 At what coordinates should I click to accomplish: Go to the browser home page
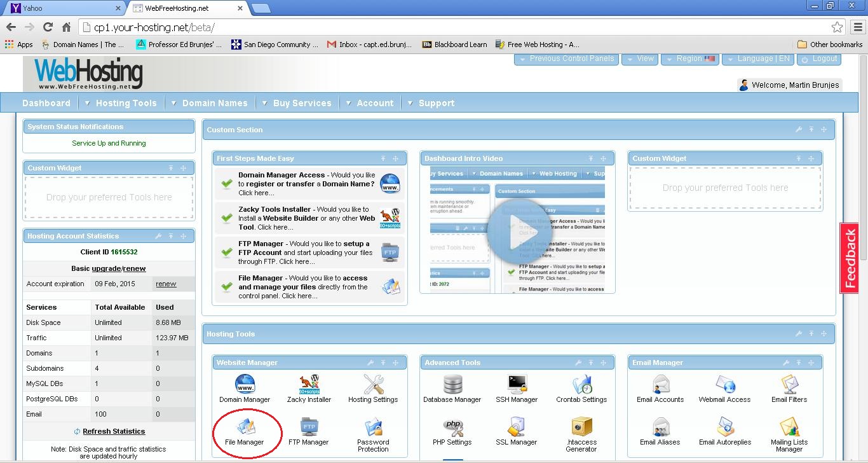point(66,27)
